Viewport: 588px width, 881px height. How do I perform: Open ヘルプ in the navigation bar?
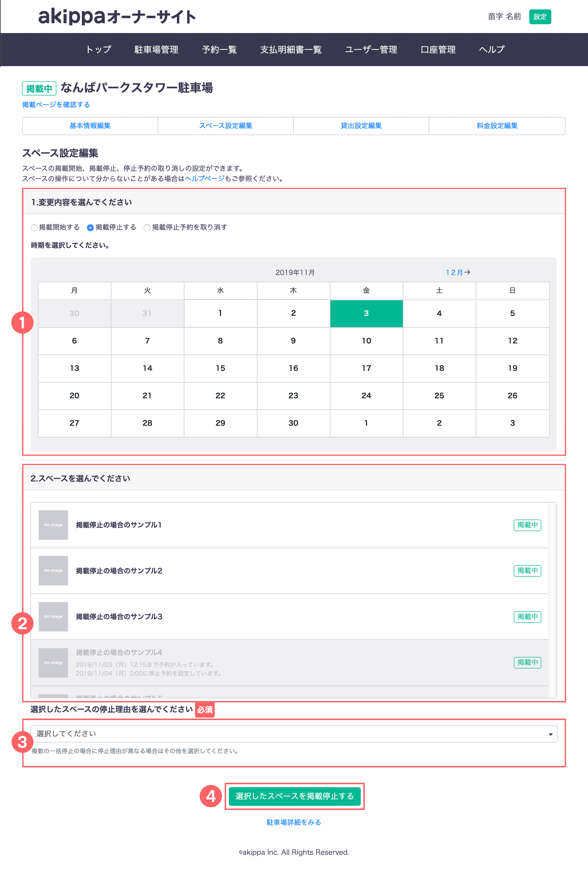(492, 49)
